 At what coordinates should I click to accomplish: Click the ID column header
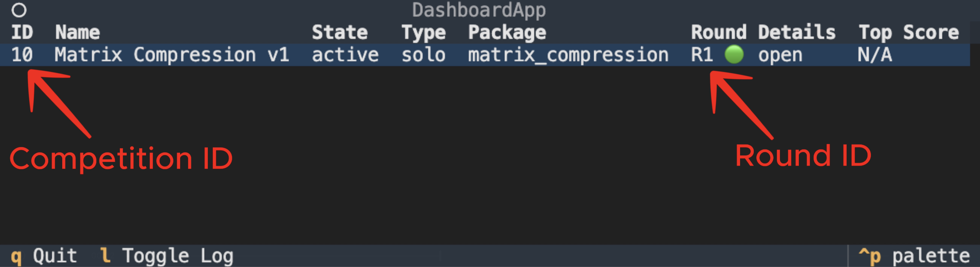(x=22, y=32)
